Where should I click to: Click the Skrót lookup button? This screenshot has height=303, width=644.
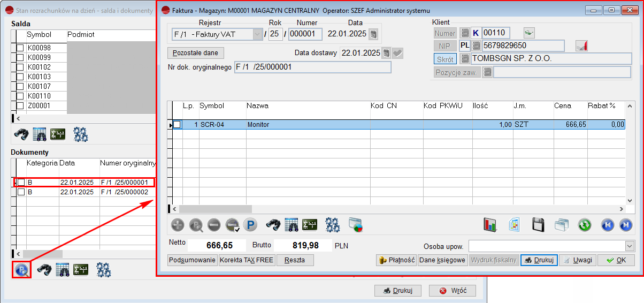(x=445, y=59)
